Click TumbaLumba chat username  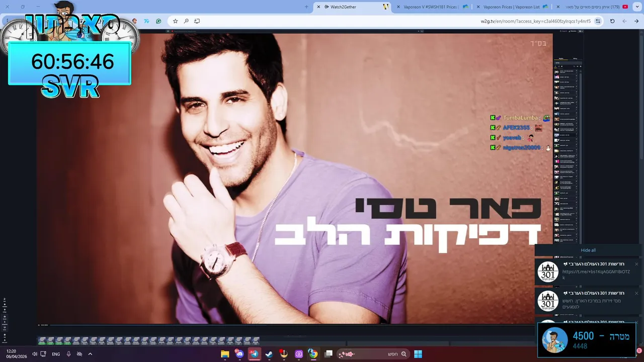(x=520, y=118)
